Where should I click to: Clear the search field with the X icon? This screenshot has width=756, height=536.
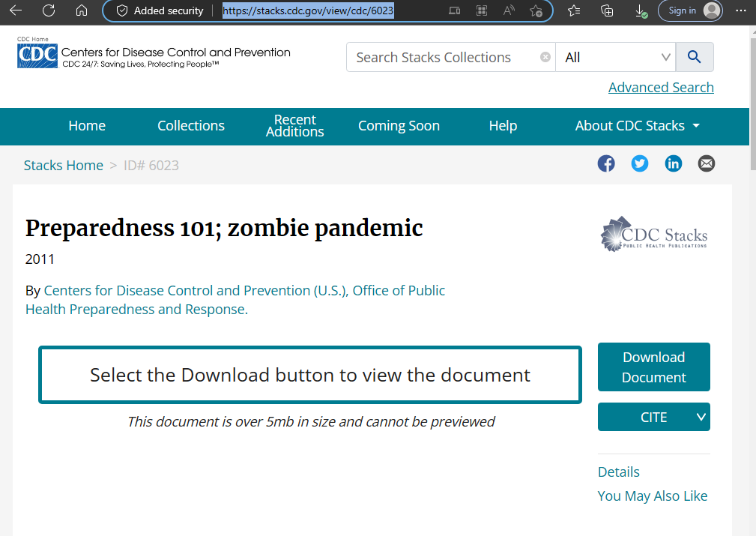545,57
